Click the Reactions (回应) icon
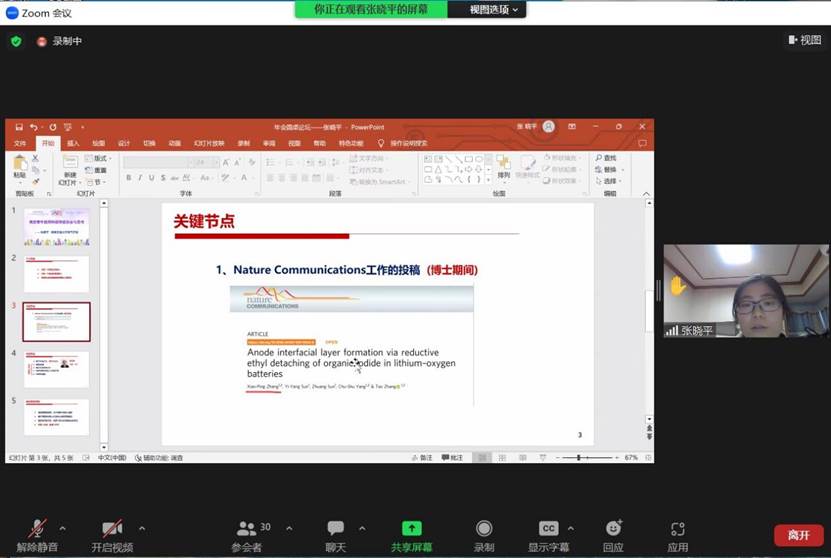The image size is (831, 558). [613, 529]
